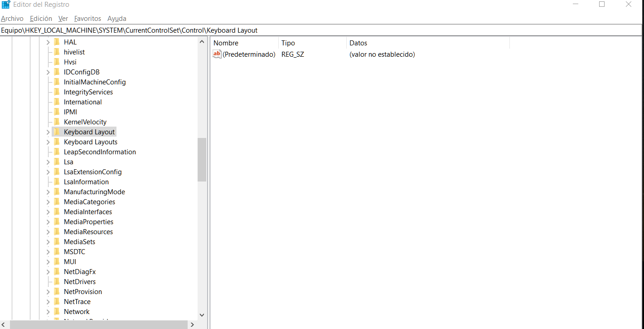Image resolution: width=644 pixels, height=329 pixels.
Task: Open the Archivo menu
Action: 12,19
